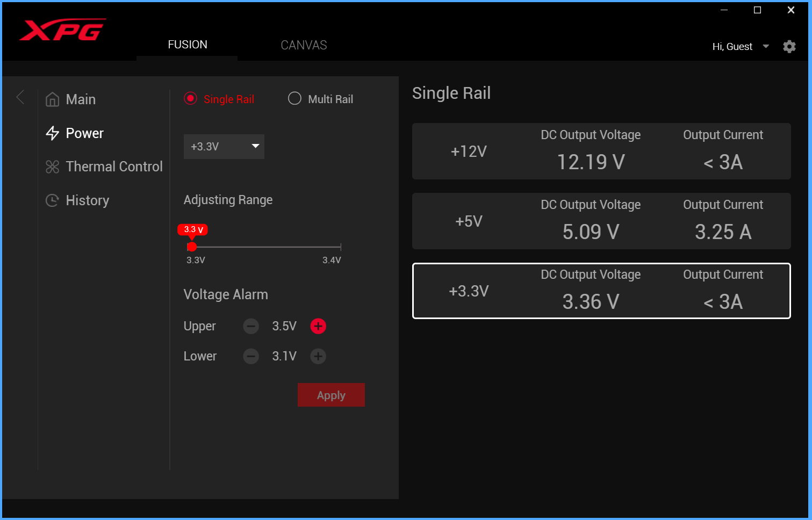The height and width of the screenshot is (520, 812).
Task: Click the Adjusting Range label
Action: 228,200
